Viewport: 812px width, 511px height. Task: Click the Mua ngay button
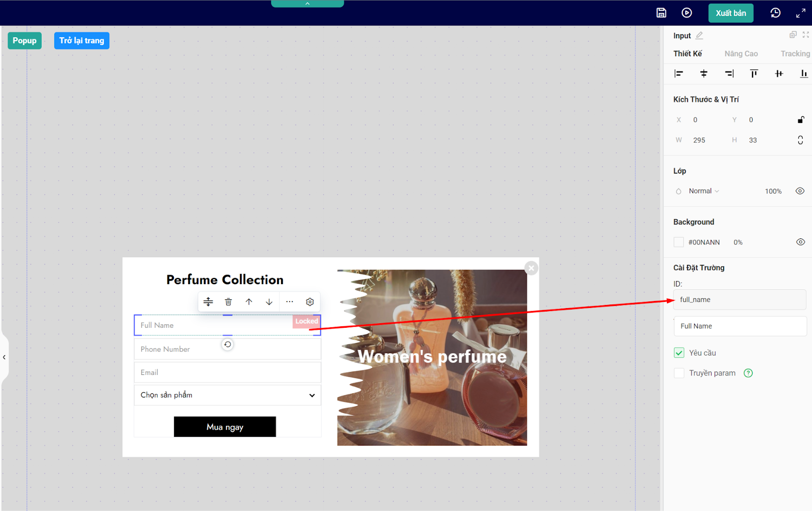(x=225, y=427)
